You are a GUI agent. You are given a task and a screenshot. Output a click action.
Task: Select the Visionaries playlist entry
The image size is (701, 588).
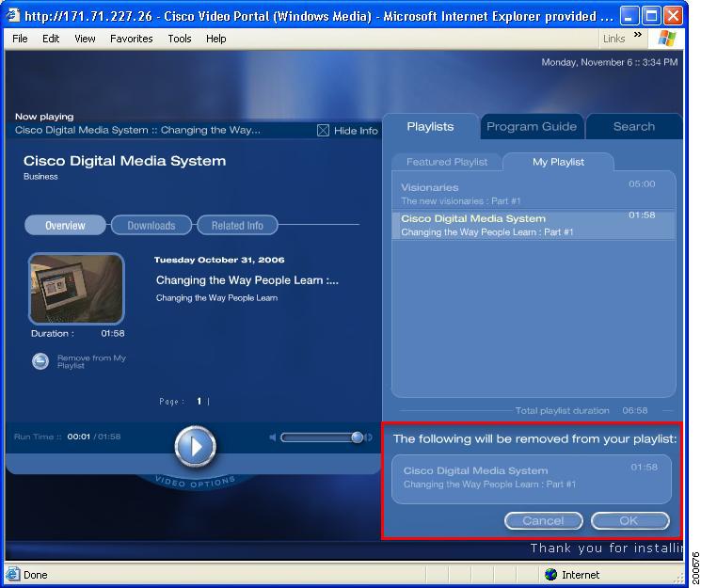pyautogui.click(x=533, y=194)
